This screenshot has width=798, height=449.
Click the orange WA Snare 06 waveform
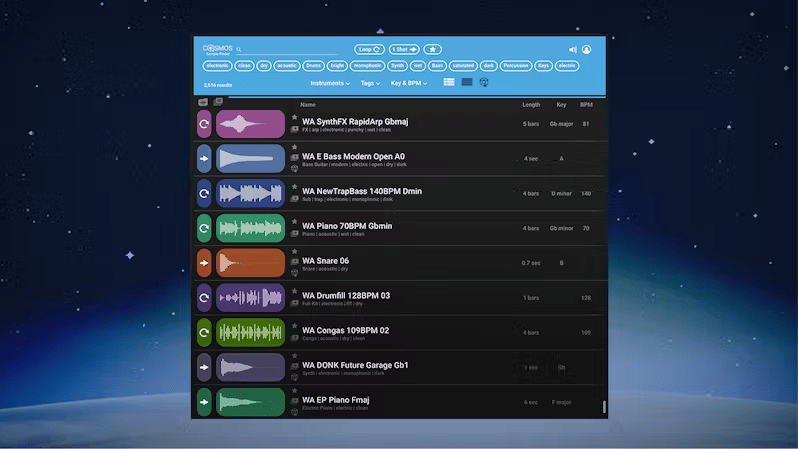point(250,263)
